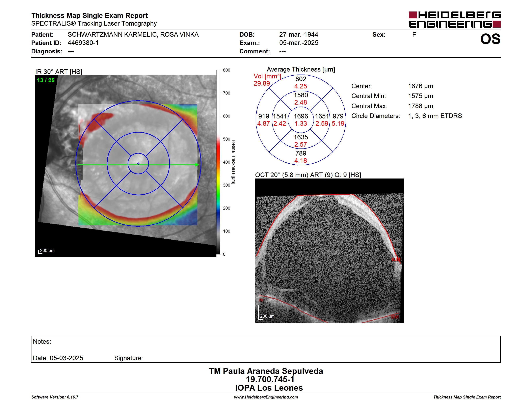
Task: Click the central ETDRS thickness 1696
Action: (x=301, y=116)
